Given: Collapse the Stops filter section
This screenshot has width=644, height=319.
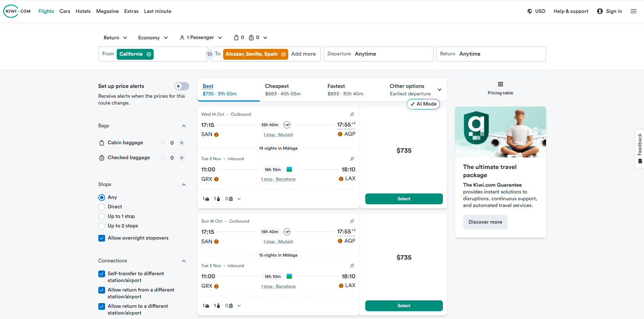Looking at the screenshot, I should (183, 184).
